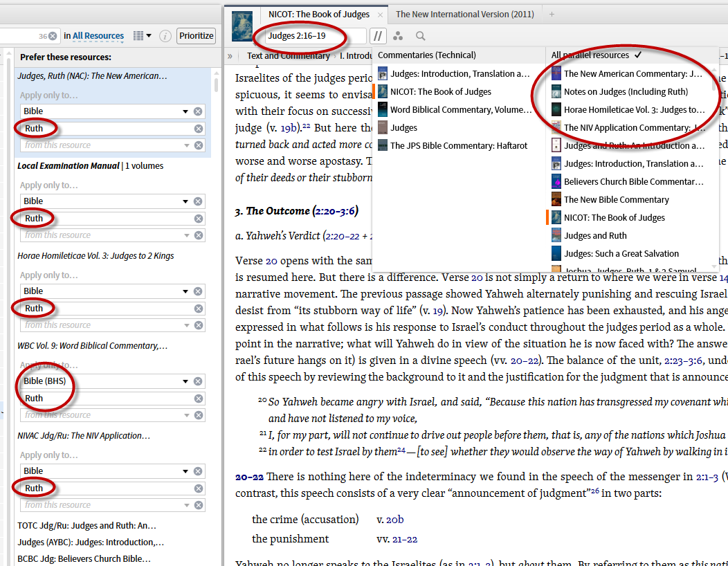Open verse link 20b beside the crime
Screen dimensions: 728x566
click(394, 520)
